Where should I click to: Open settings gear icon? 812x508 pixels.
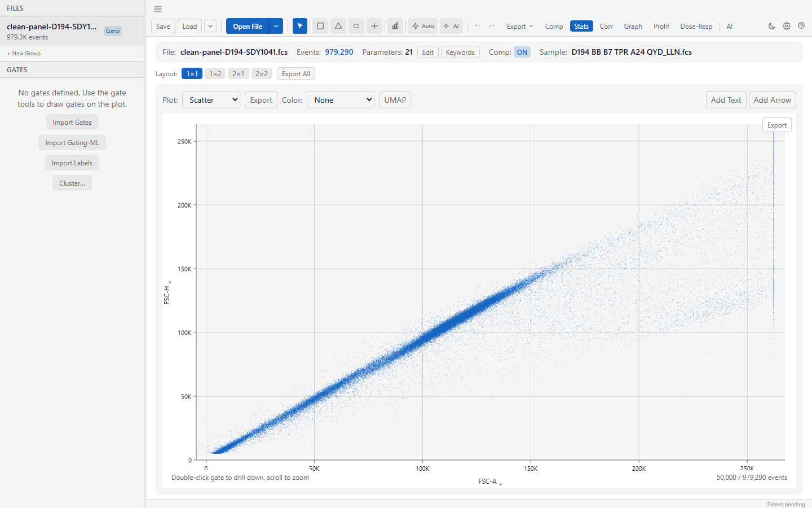click(x=787, y=26)
